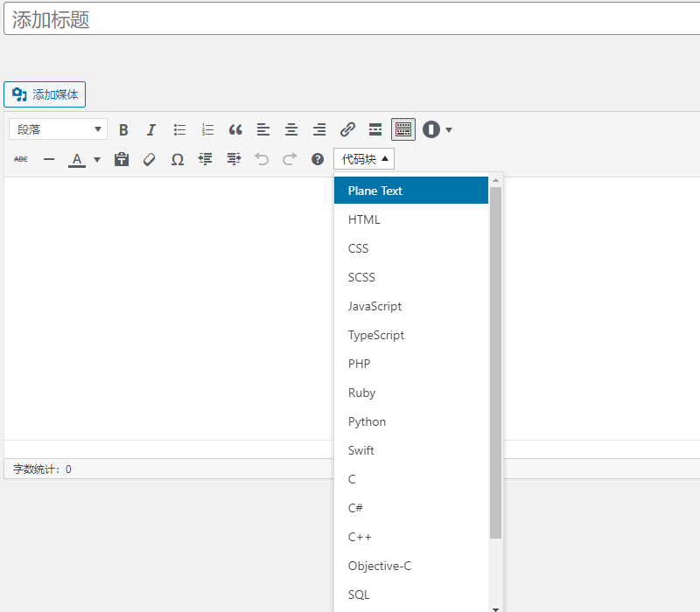Select SQL in the language list

411,595
